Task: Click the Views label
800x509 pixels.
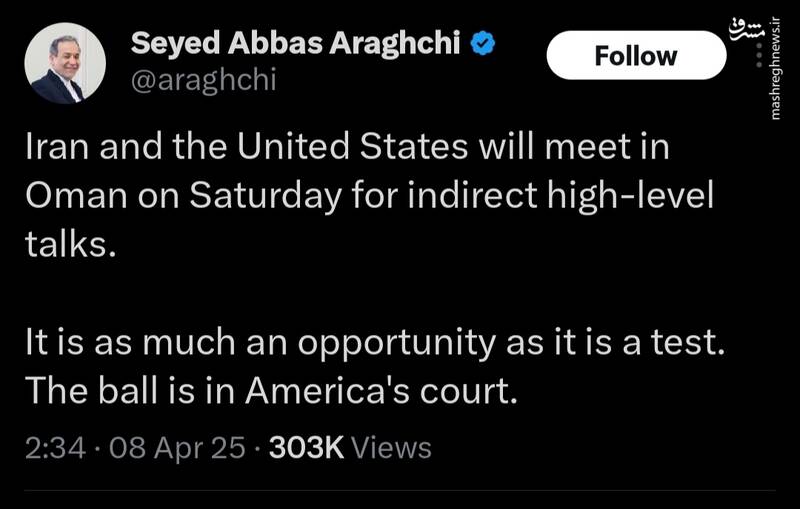Action: pos(392,447)
